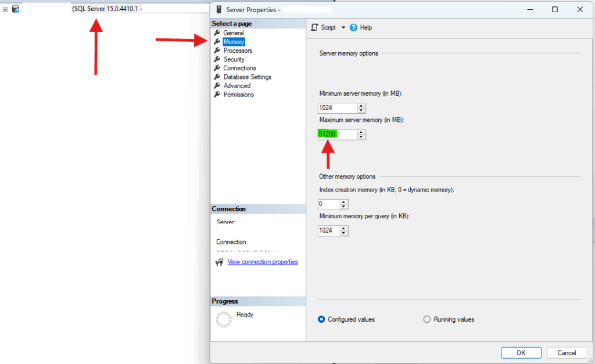This screenshot has width=595, height=364.
Task: Click the Script button in the toolbar
Action: tap(323, 27)
